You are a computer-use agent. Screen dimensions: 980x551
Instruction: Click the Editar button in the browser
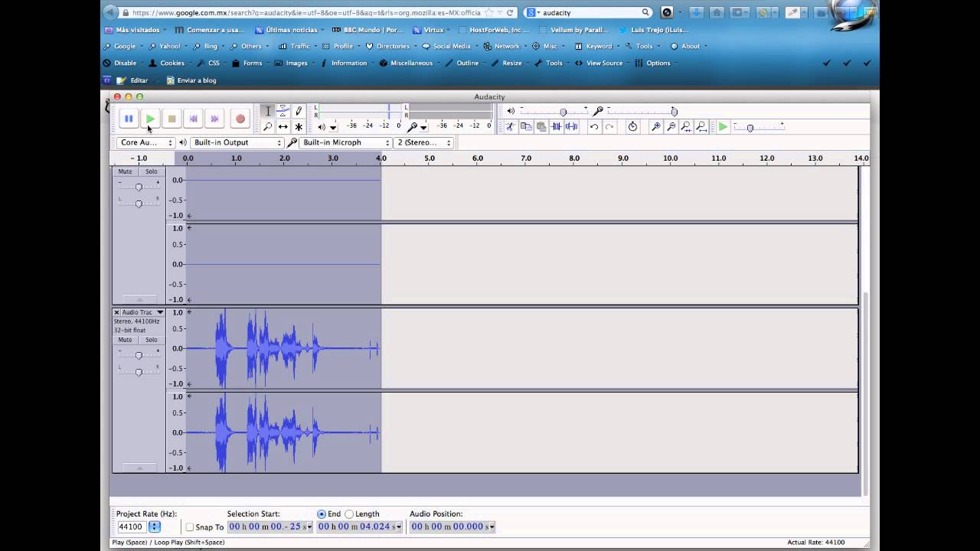tap(132, 80)
